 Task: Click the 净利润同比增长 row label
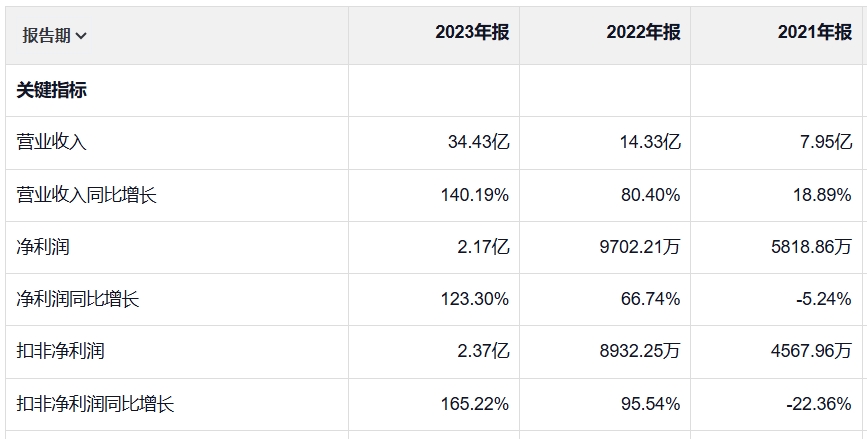click(78, 298)
